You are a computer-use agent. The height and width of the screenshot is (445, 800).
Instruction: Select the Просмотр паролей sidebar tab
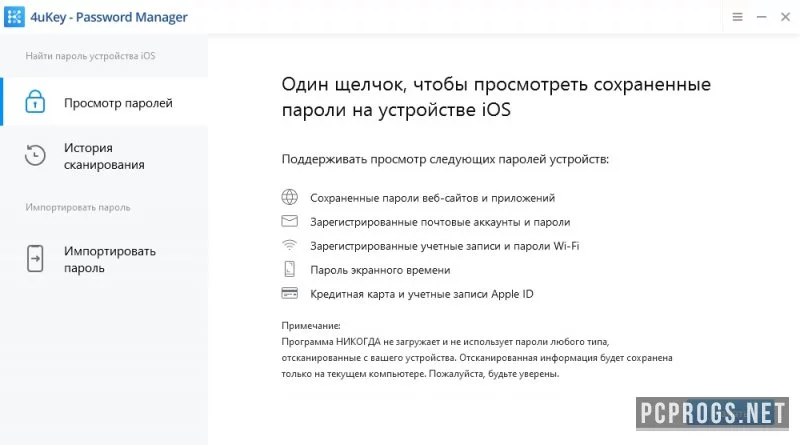click(104, 102)
